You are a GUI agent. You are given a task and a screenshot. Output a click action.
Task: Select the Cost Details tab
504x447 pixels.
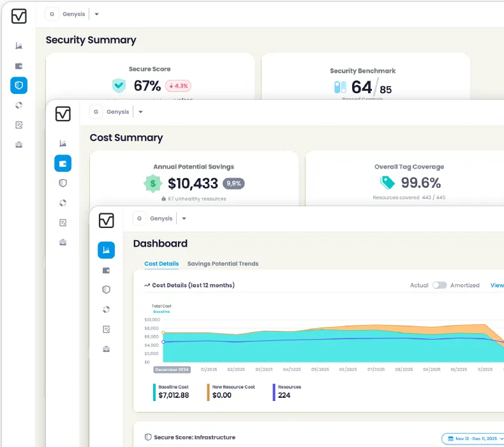point(161,264)
